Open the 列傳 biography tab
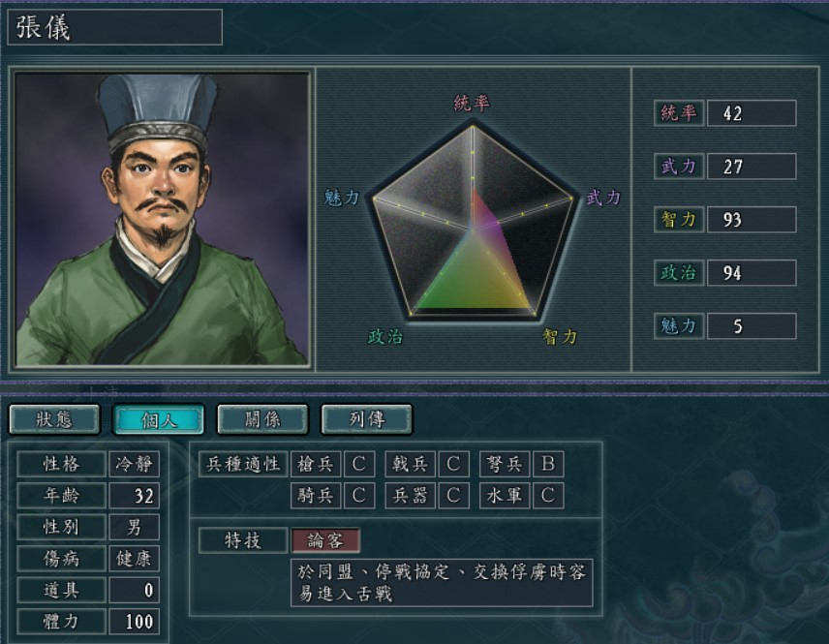The width and height of the screenshot is (829, 644). coord(367,419)
